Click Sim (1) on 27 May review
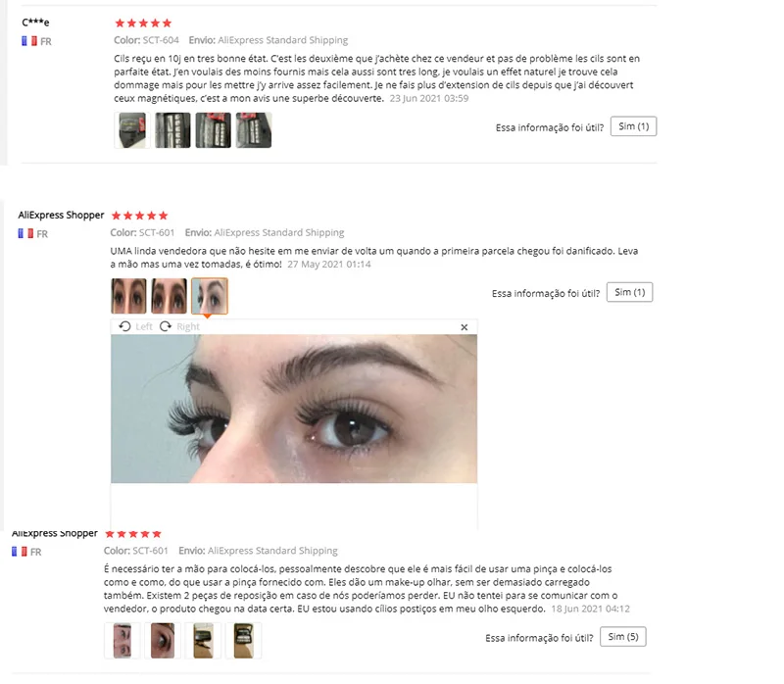 pyautogui.click(x=629, y=292)
